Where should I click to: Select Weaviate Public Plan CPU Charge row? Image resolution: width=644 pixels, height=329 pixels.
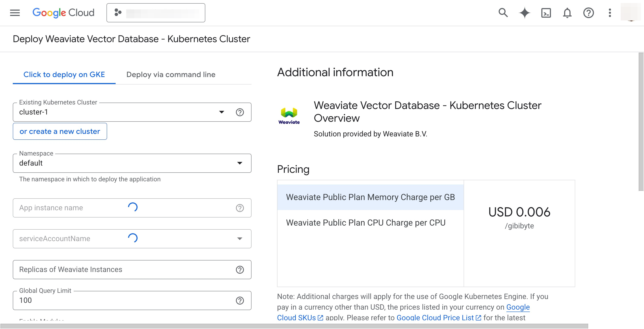click(365, 223)
